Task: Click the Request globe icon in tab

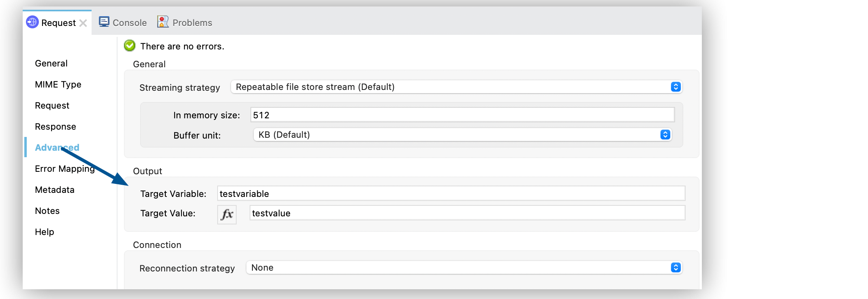Action: pyautogui.click(x=32, y=22)
